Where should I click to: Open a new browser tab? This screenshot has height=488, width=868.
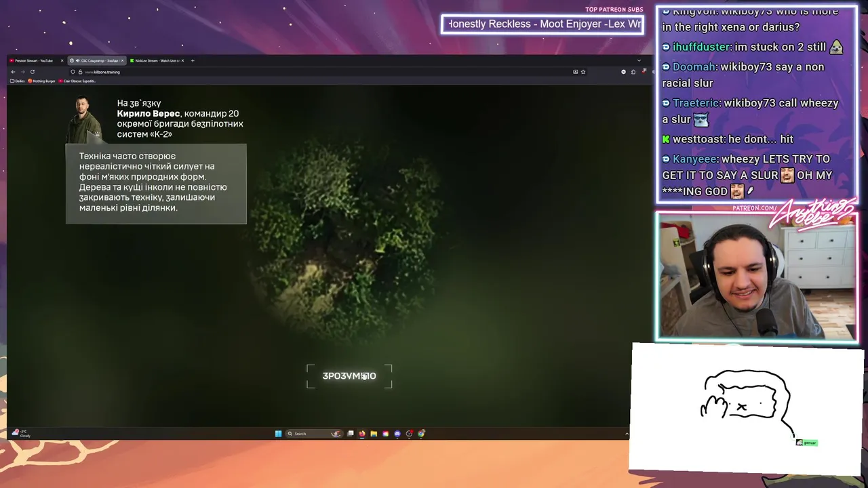pos(193,60)
